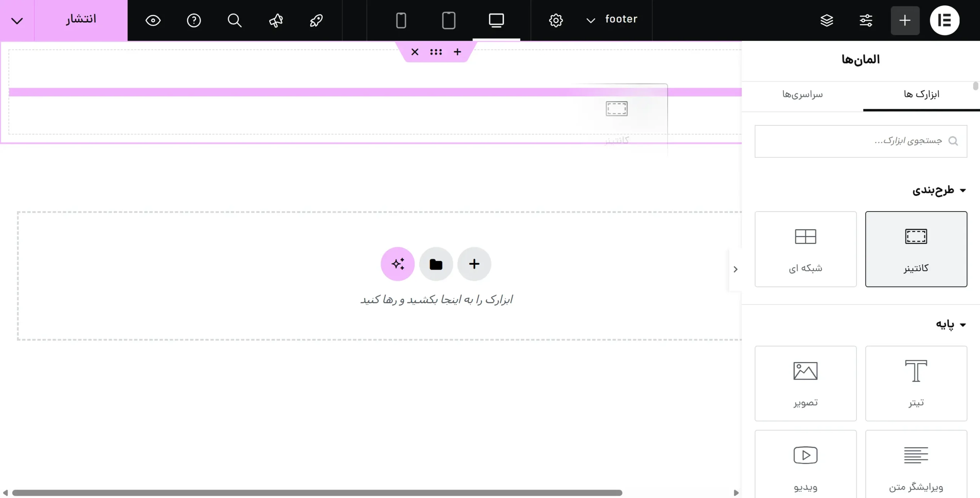Open template library folder button
The image size is (980, 498).
pos(436,264)
